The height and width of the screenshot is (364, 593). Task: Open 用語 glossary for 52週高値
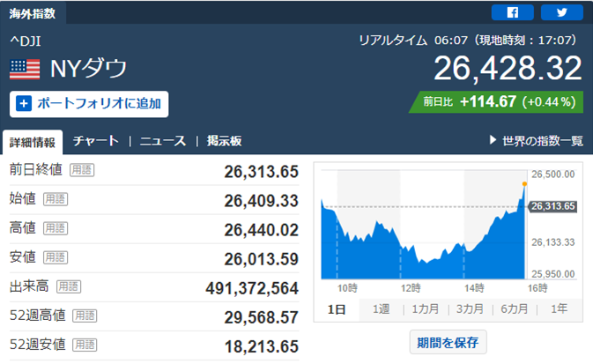pos(85,316)
